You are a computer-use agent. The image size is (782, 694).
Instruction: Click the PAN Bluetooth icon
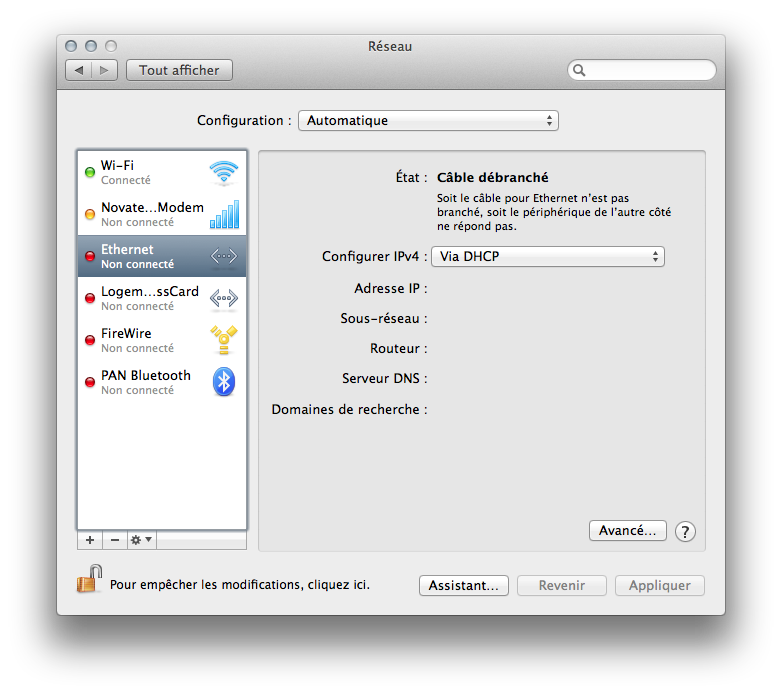tap(224, 382)
